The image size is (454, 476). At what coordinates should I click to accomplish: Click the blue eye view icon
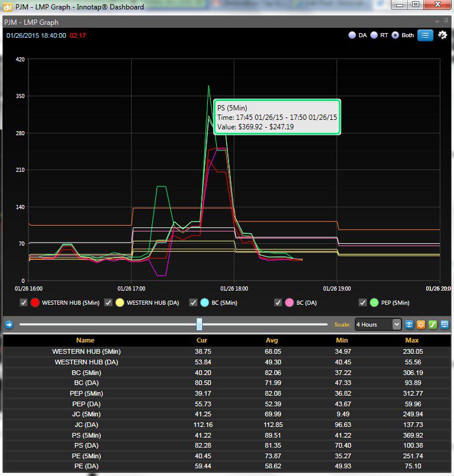(409, 324)
